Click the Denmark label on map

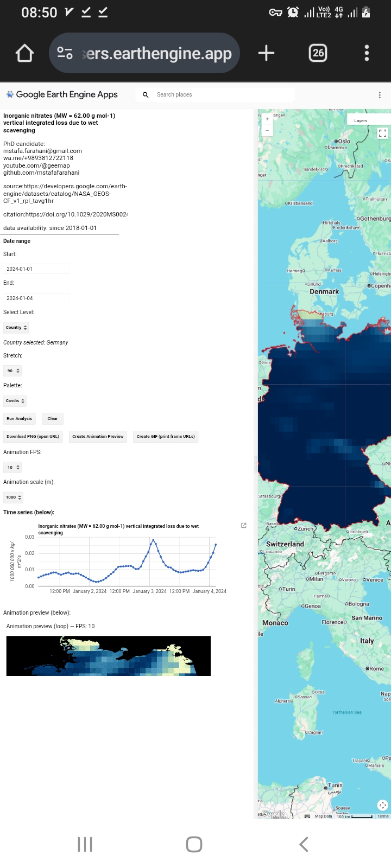[324, 291]
